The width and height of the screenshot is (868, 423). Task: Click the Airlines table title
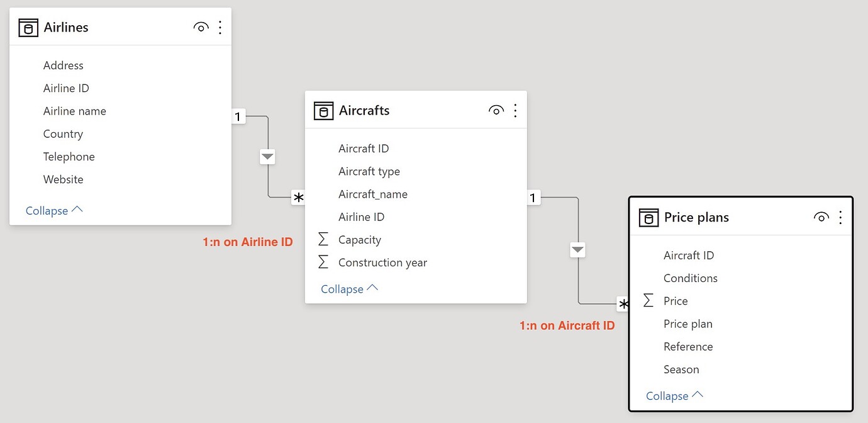66,27
